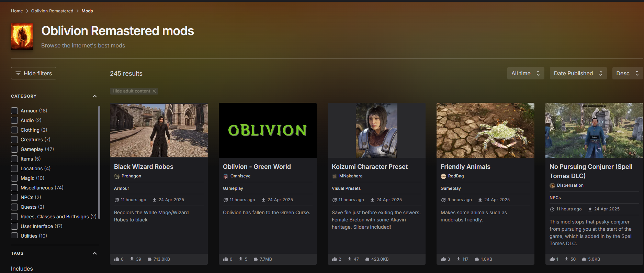
Task: Collapse the Tags filter section
Action: (x=95, y=253)
